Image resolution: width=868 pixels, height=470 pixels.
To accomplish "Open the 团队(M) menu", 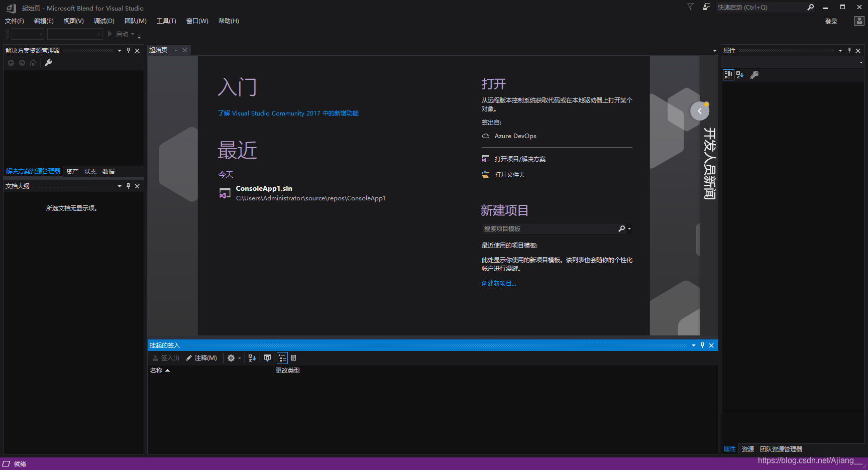I will (x=135, y=21).
